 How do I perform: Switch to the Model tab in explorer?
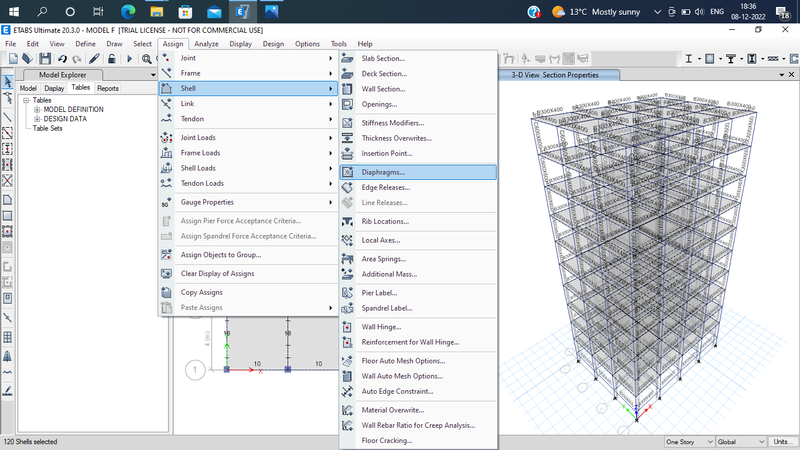28,88
